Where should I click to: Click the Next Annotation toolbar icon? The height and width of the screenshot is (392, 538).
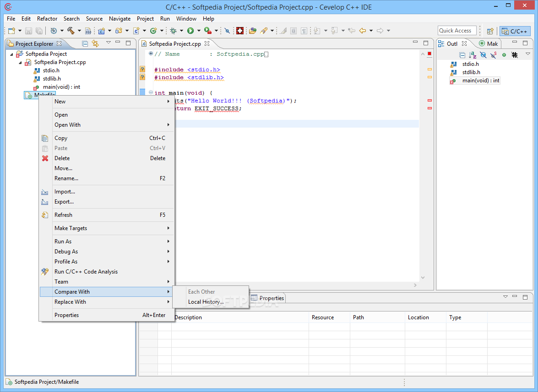click(317, 31)
